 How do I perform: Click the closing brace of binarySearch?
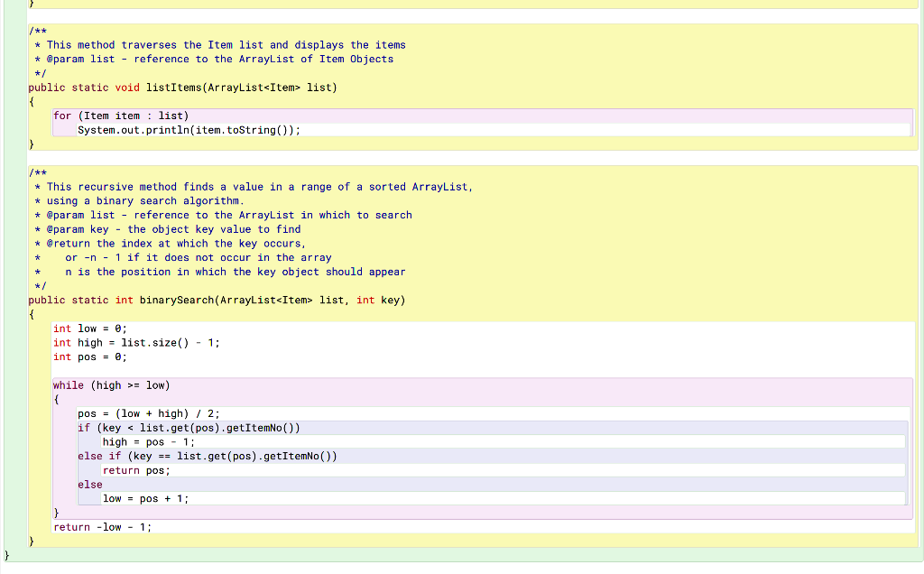31,541
